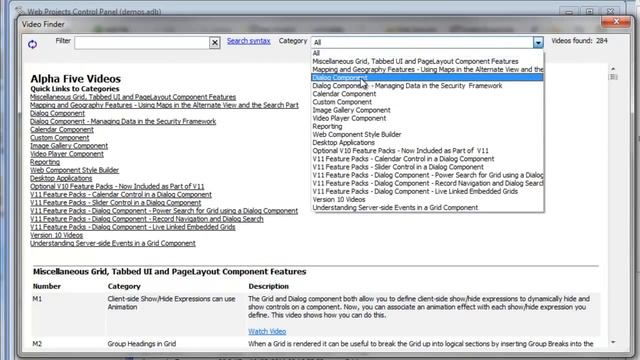
Task: Click the 'Videos found: 284' count text
Action: [x=579, y=41]
